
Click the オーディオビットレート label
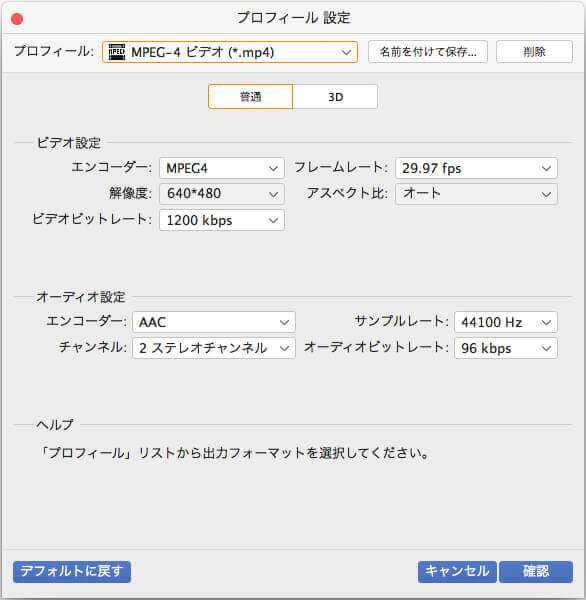coord(376,347)
